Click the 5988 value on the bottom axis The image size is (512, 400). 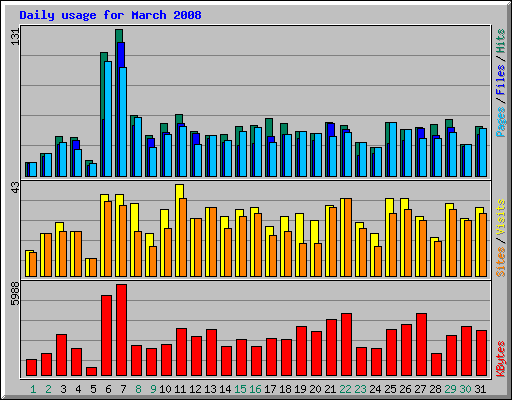15,294
